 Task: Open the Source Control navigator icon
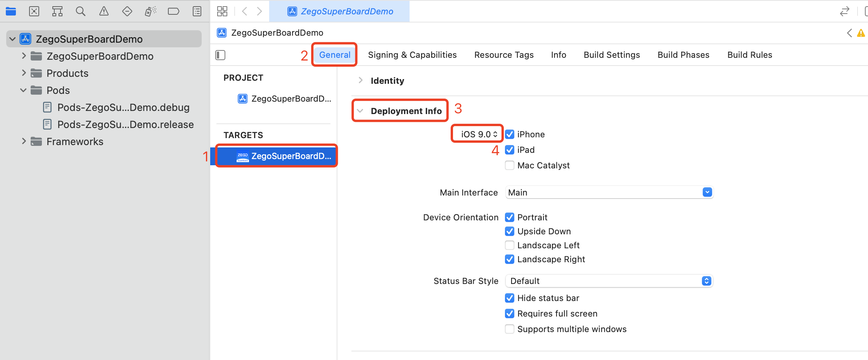click(34, 11)
